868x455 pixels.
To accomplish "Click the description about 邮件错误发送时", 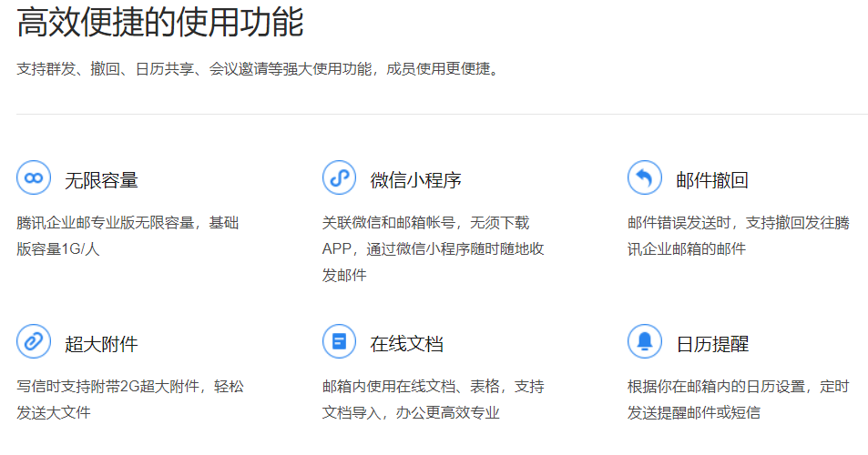I will pos(738,235).
